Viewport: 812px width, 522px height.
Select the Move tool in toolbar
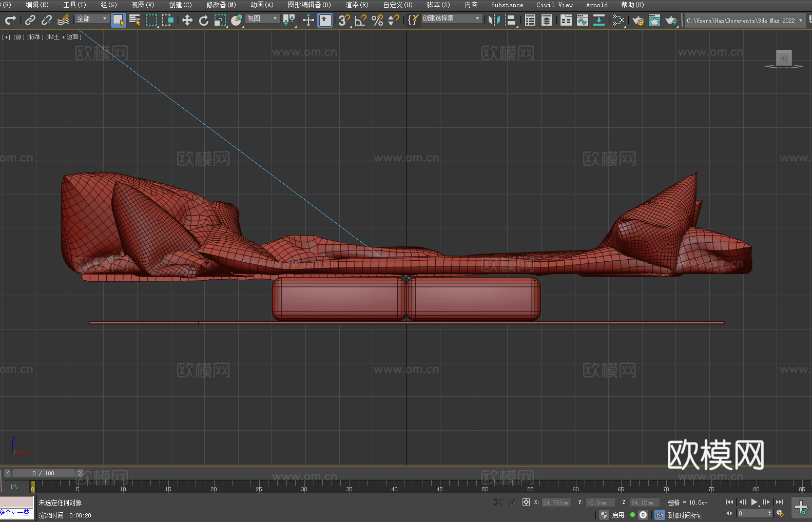187,20
